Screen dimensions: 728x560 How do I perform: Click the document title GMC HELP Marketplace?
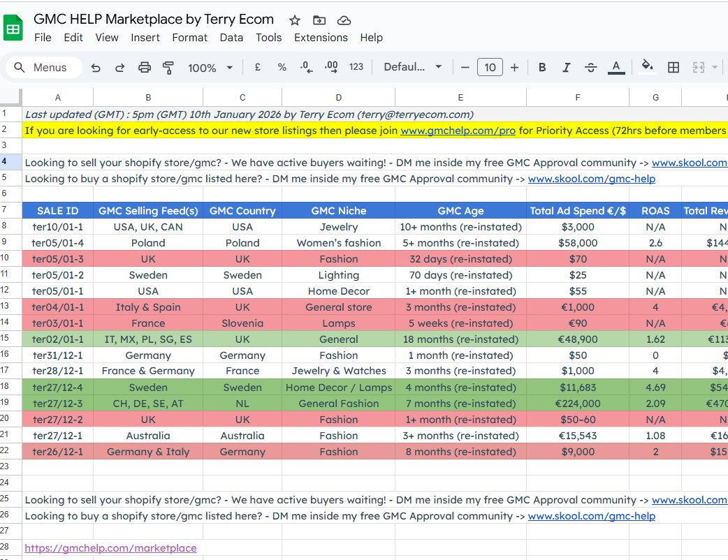click(x=154, y=19)
